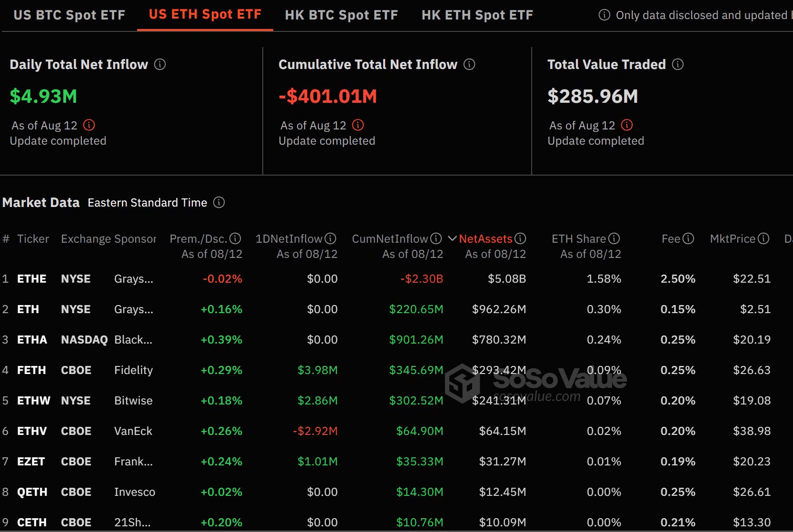Click info icon on Fee column

click(688, 238)
